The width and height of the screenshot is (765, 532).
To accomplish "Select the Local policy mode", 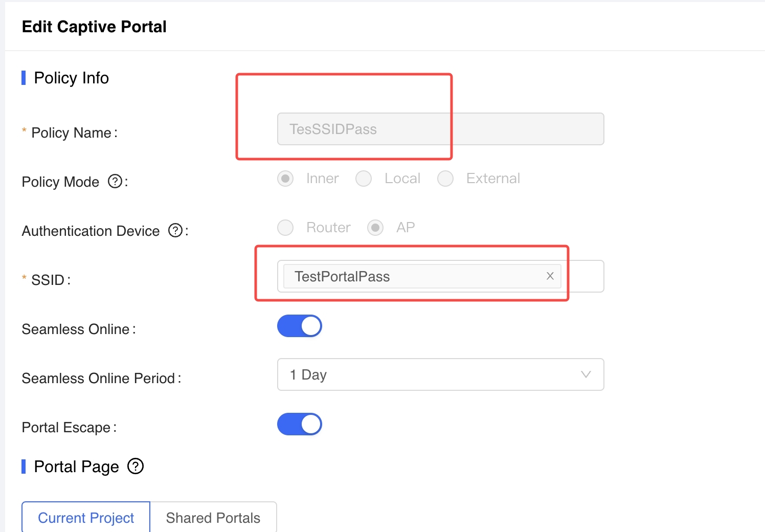I will pos(364,179).
